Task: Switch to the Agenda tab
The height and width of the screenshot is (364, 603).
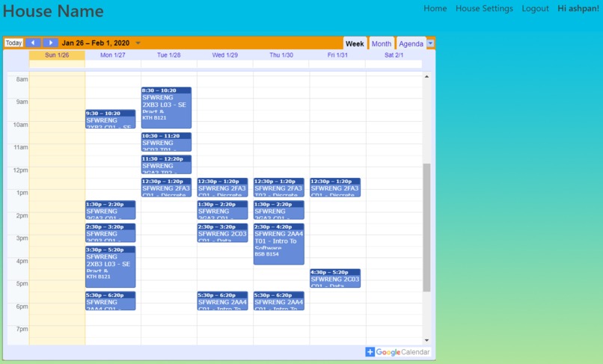Action: (x=411, y=43)
